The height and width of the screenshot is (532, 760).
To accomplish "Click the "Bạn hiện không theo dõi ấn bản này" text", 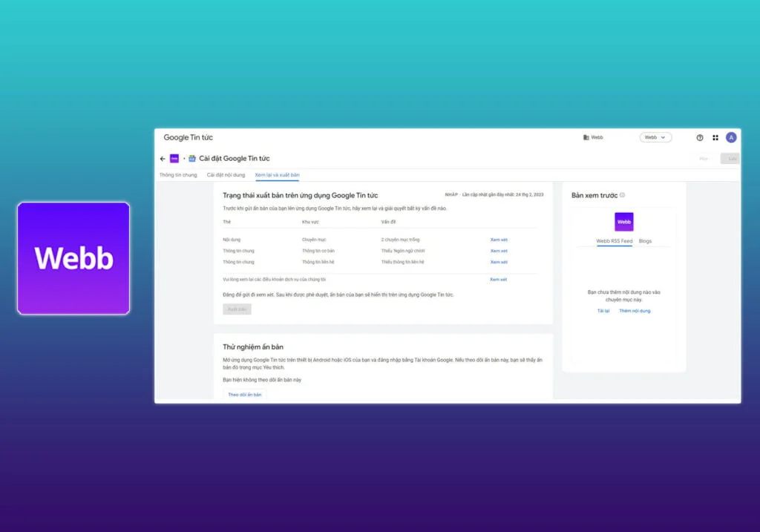I will pos(262,380).
